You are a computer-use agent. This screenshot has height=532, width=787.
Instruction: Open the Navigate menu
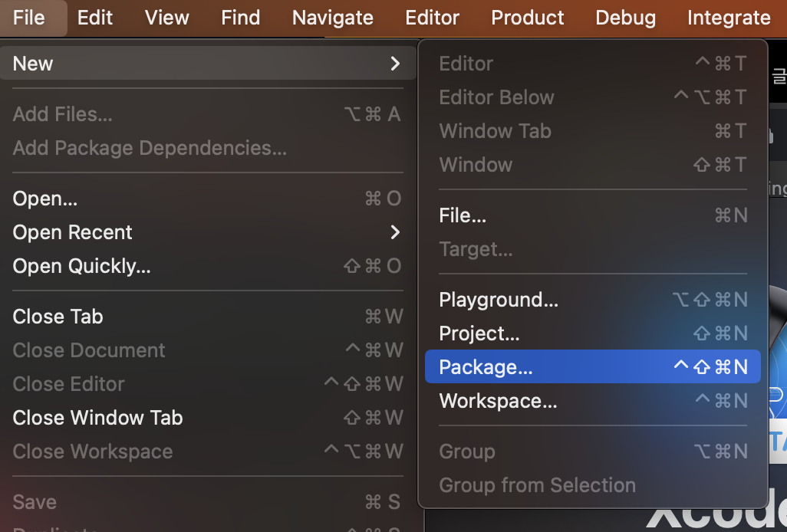(333, 18)
